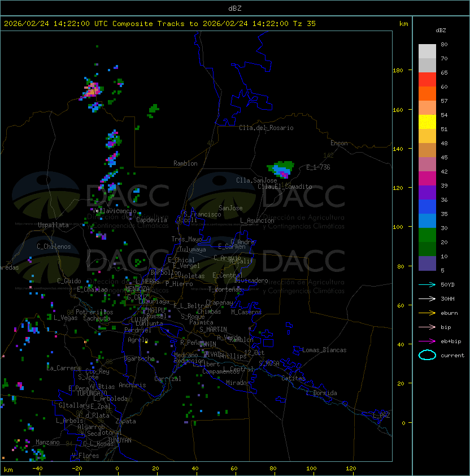This screenshot has height=476, width=470.
Task: Click the Zapata map label
Action: tap(125, 421)
